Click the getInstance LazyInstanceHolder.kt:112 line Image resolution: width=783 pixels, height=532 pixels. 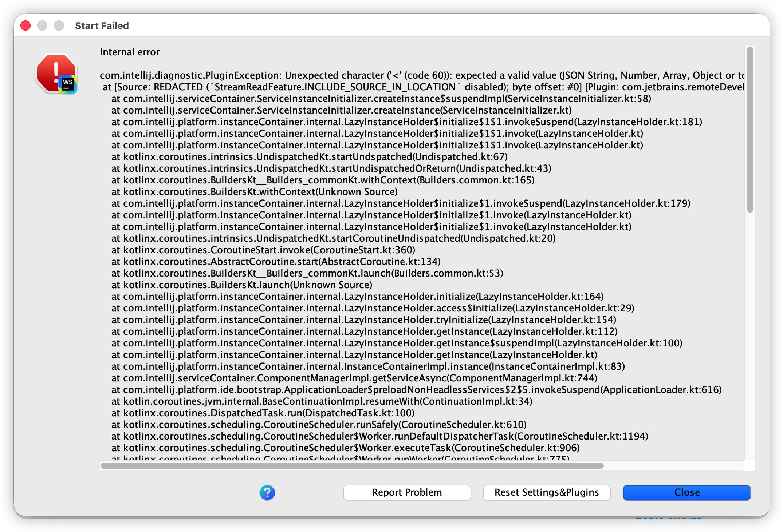tap(365, 331)
